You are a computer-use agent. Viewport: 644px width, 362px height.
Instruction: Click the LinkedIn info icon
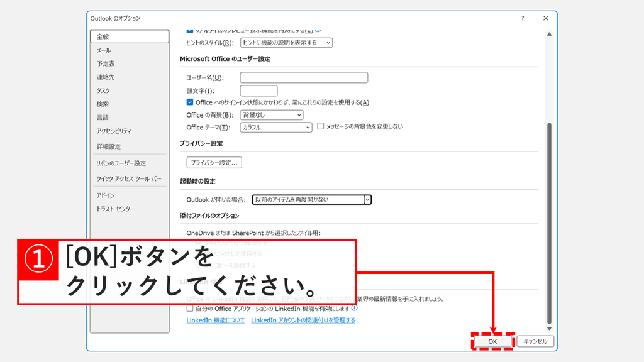pos(355,308)
